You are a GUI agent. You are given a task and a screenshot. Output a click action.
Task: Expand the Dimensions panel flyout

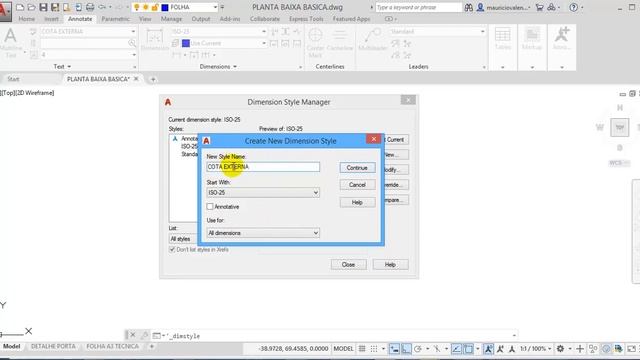[218, 67]
